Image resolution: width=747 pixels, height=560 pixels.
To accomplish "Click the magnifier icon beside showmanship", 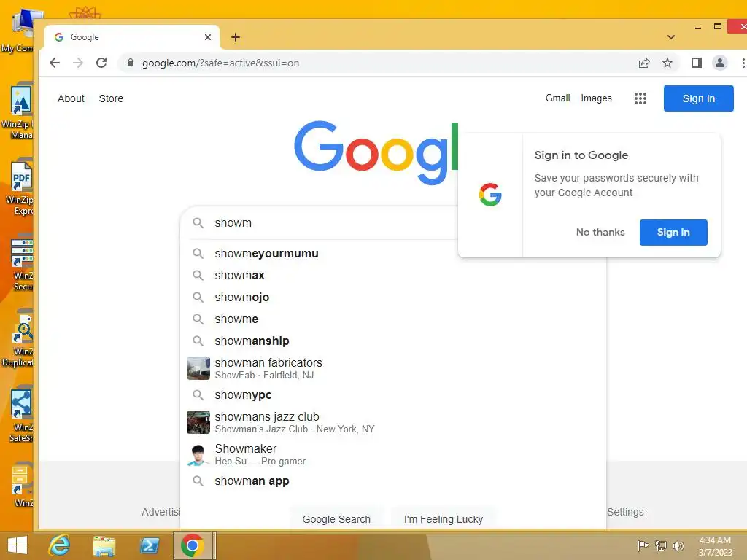I will click(x=198, y=341).
